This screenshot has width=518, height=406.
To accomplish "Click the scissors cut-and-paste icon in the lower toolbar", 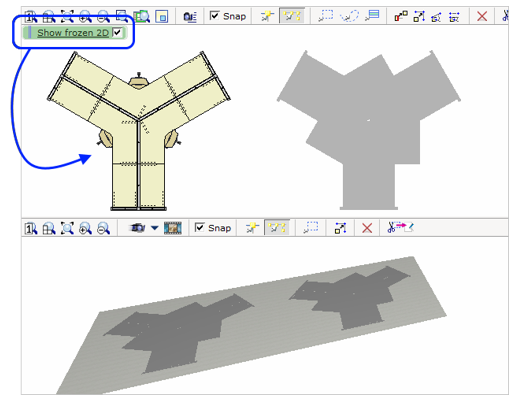I will point(400,228).
